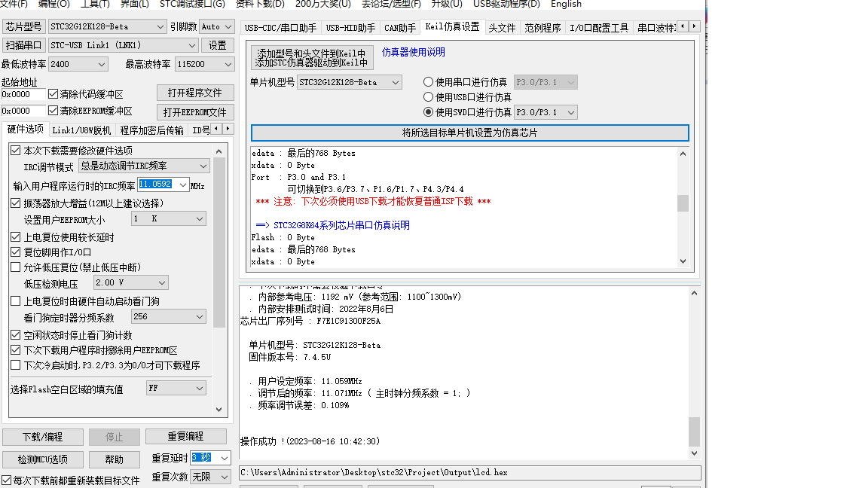This screenshot has height=488, width=868.
Task: Click down arrow of Keil info text scrollbar
Action: 683,261
